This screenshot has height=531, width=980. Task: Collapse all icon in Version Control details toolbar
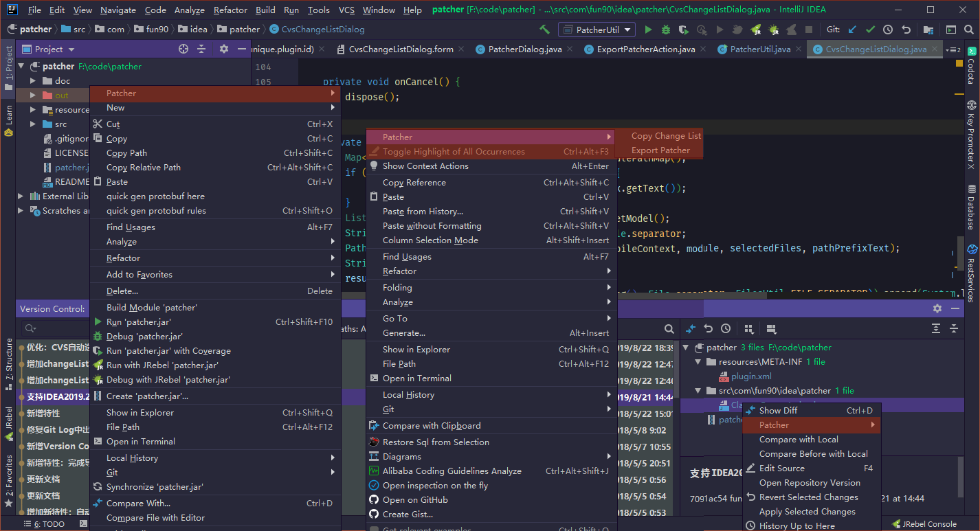[954, 329]
